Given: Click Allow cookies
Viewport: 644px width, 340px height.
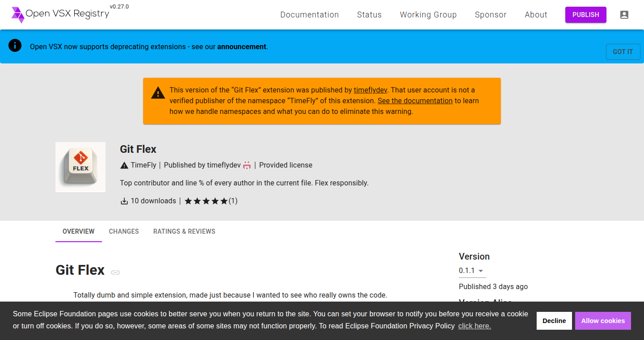Looking at the screenshot, I should coord(603,321).
